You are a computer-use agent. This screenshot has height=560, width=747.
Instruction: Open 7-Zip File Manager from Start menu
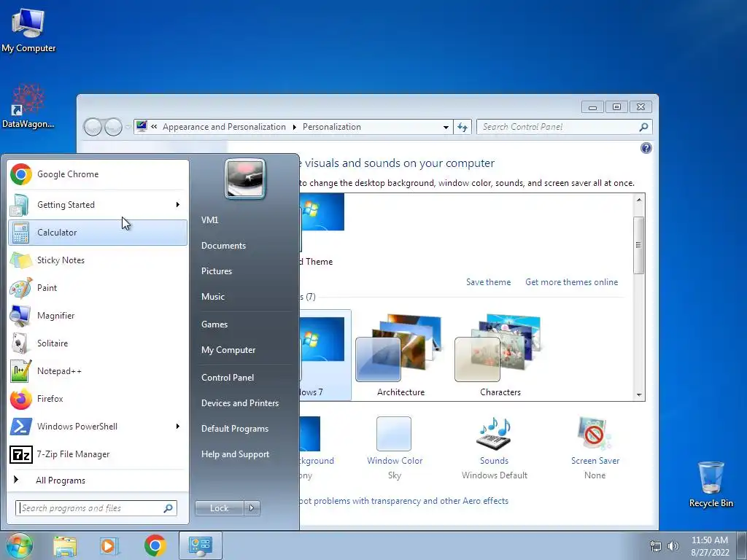98,454
